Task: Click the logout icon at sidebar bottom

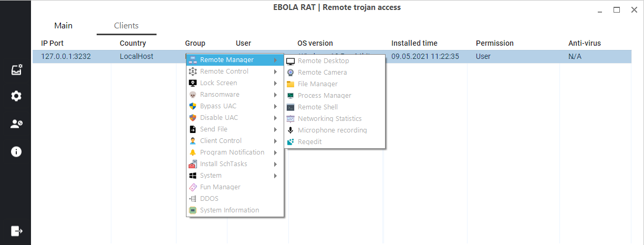Action: pos(16,231)
